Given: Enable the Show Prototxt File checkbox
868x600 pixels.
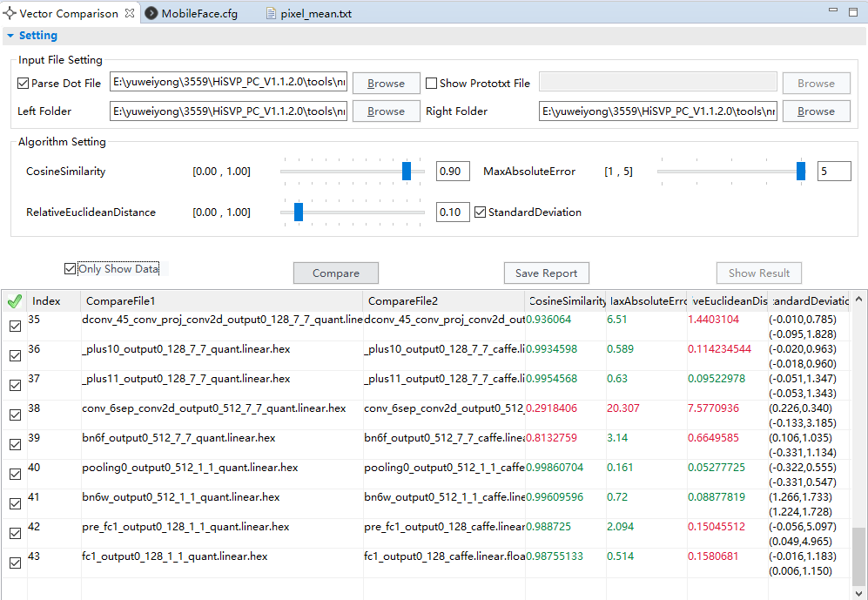Looking at the screenshot, I should click(432, 84).
